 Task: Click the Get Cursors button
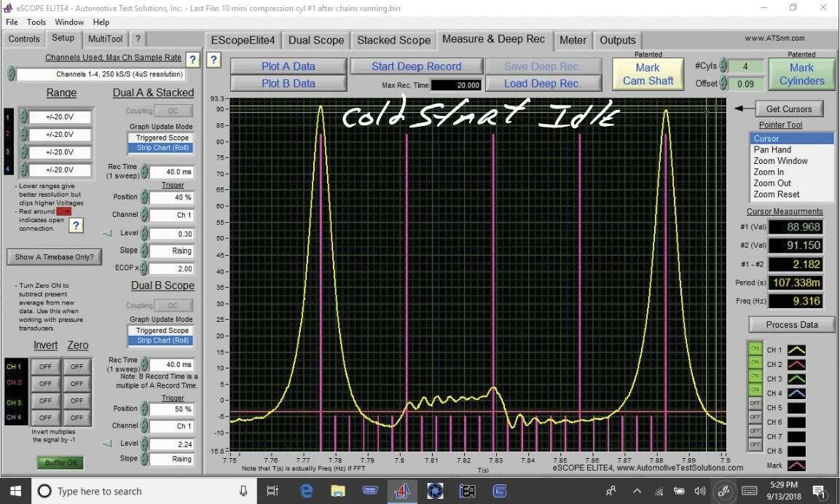[x=788, y=109]
